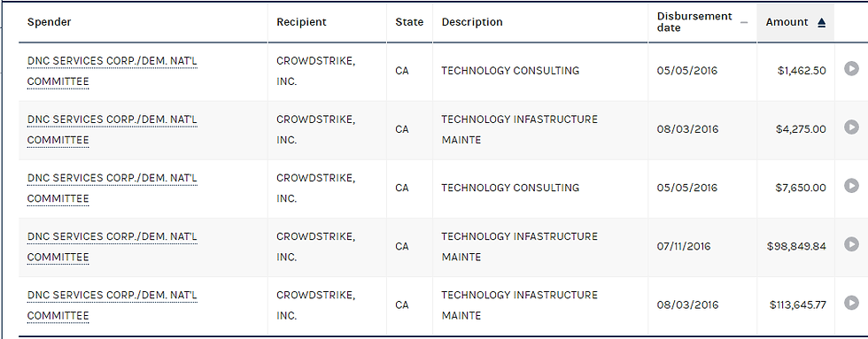Expand details for the $4,275.00 disbursement row
This screenshot has width=868, height=339.
tap(851, 127)
